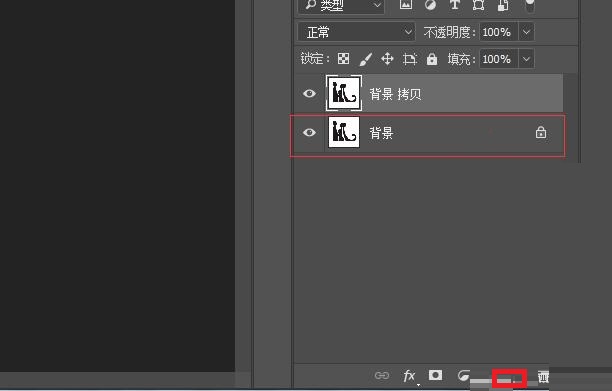Filter layers by adjustment layers icon
612x391 pixels.
(431, 4)
